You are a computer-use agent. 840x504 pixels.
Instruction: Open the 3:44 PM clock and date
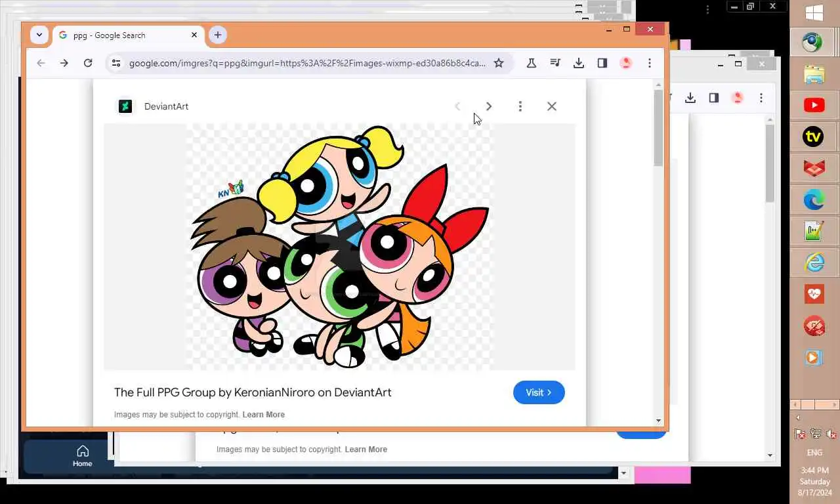pyautogui.click(x=814, y=481)
